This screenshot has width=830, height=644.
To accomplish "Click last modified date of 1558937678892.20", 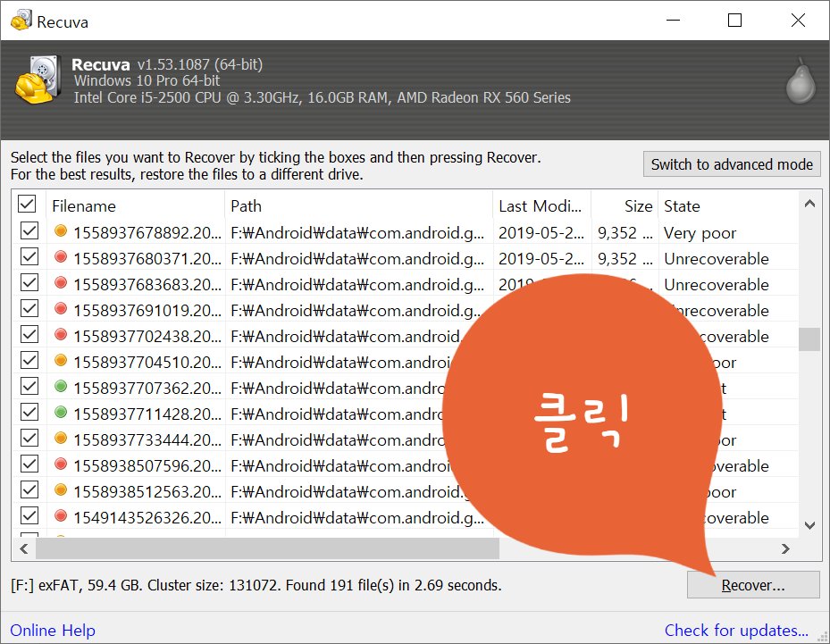I will (x=541, y=233).
